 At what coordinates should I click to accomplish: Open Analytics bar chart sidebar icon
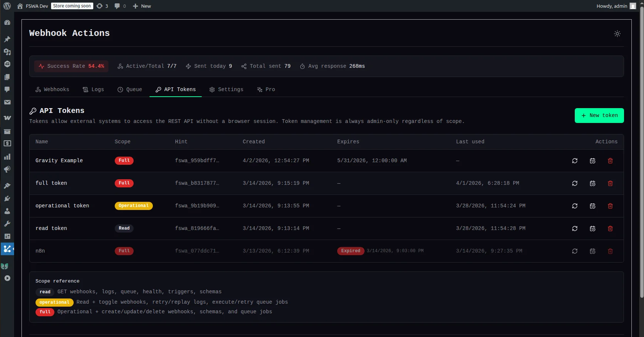coord(7,157)
